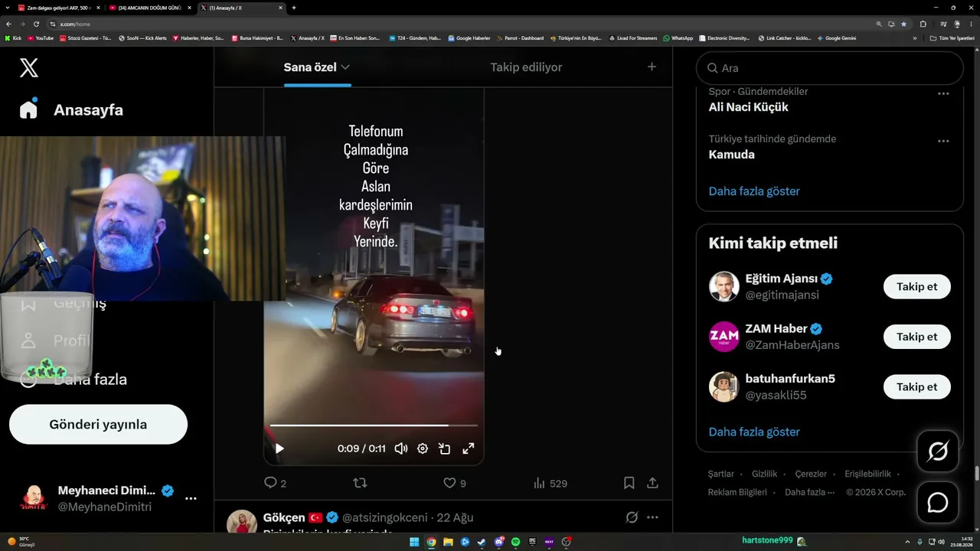Reload the page in Chrome
Viewport: 980px width, 551px height.
point(35,24)
